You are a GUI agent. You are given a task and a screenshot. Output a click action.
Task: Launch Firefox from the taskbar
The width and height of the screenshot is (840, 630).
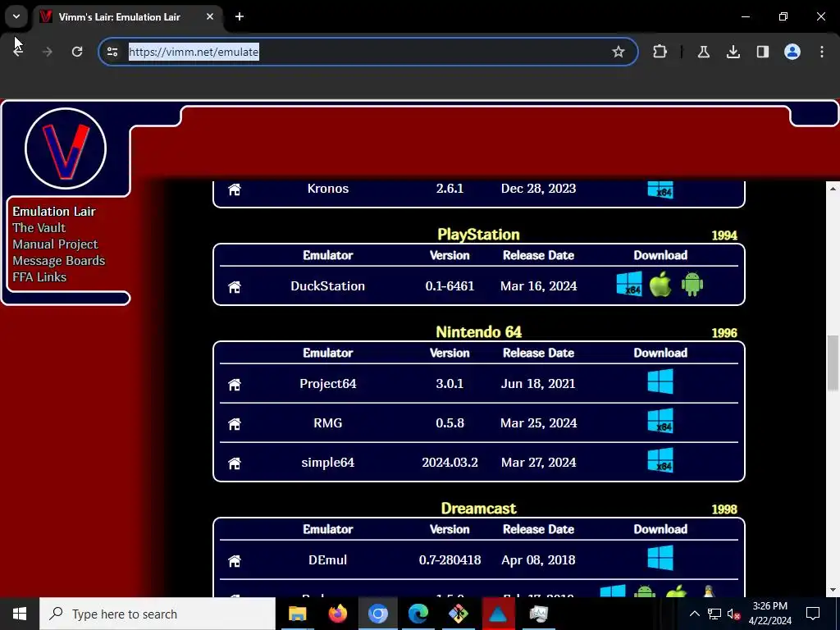[337, 614]
